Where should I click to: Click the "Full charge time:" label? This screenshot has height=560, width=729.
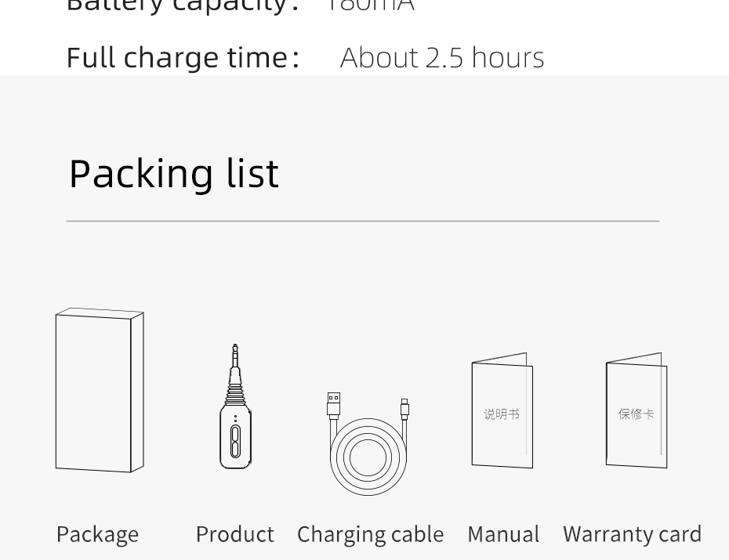[183, 58]
